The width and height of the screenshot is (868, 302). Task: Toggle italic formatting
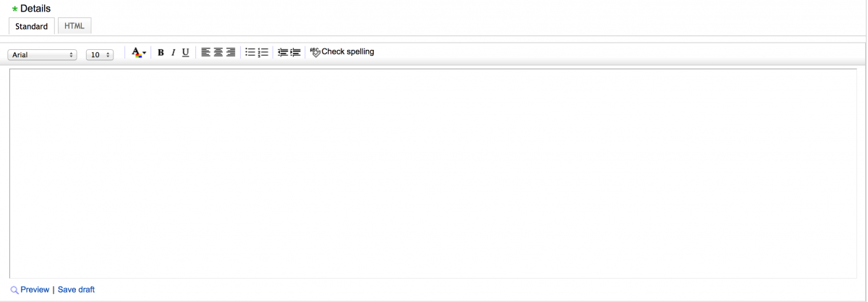point(173,53)
